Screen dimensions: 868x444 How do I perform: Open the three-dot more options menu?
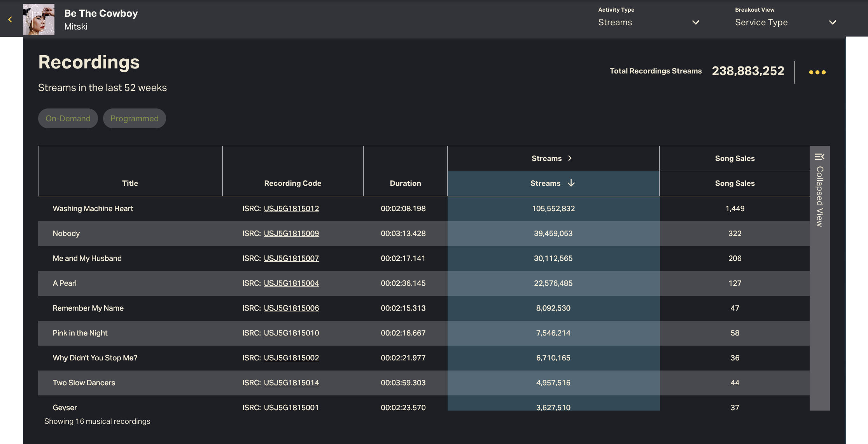click(x=817, y=72)
